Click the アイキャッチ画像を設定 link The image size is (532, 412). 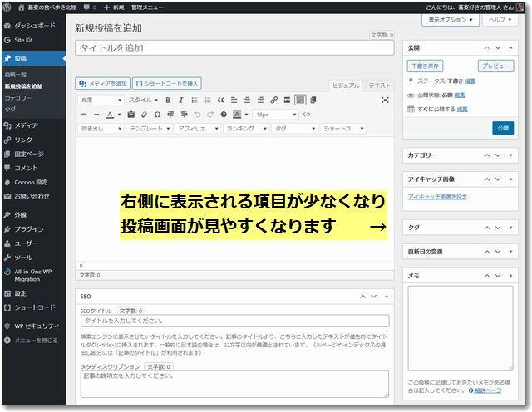tap(437, 197)
